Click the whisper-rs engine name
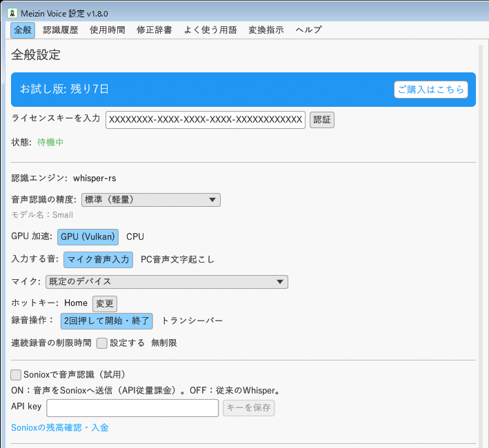Image resolution: width=489 pixels, height=448 pixels. coord(94,179)
